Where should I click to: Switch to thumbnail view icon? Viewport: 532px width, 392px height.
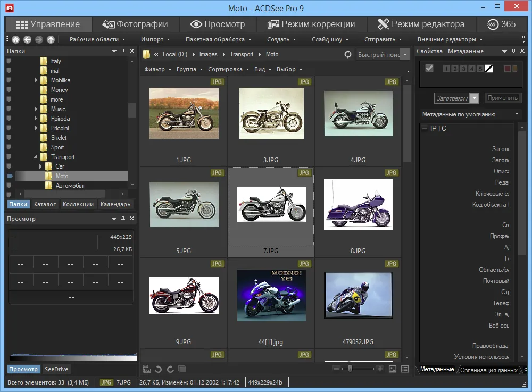[393, 369]
